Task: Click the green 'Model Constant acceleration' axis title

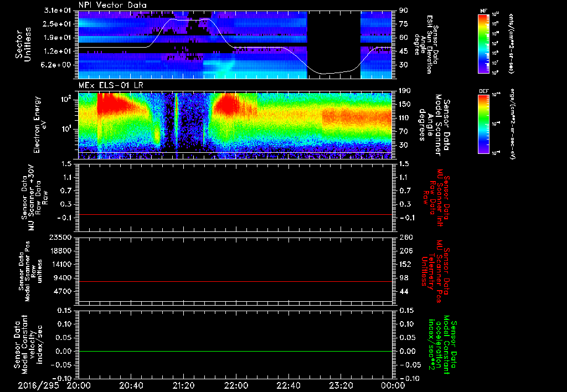Action: (442, 344)
